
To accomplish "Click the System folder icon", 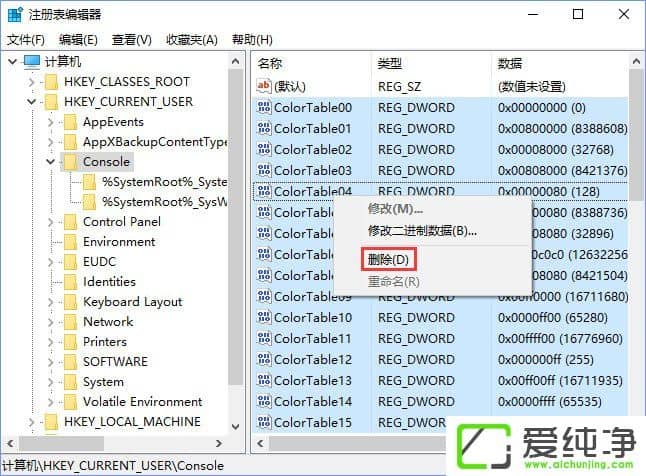I will click(x=70, y=382).
